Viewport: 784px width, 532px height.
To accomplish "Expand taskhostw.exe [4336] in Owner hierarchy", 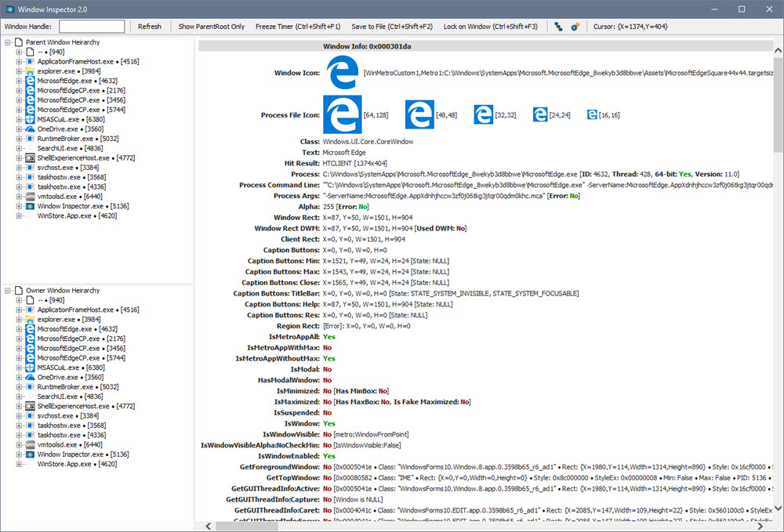I will (19, 435).
